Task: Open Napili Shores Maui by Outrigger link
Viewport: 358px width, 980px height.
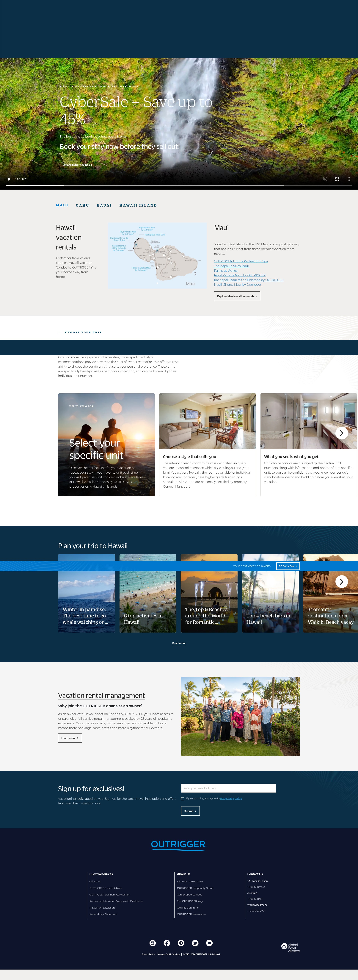Action: pos(238,285)
